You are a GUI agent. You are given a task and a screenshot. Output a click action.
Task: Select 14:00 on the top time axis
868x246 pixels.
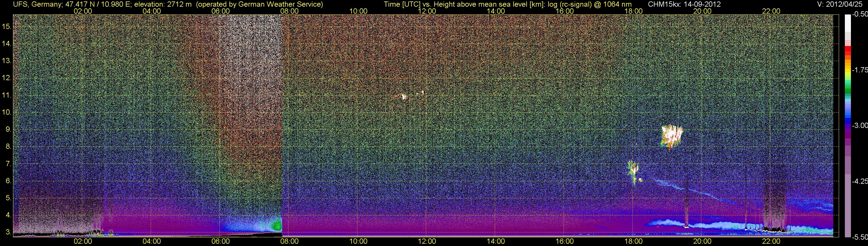496,11
